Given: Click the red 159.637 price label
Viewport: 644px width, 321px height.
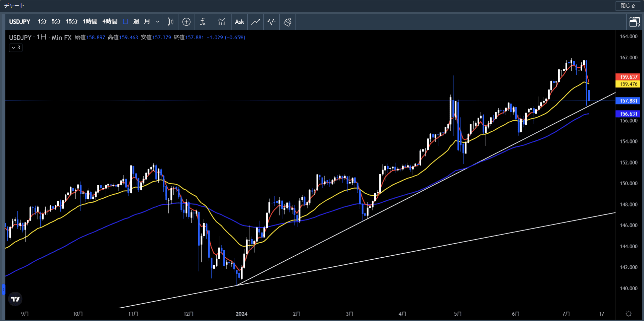Looking at the screenshot, I should [x=628, y=77].
